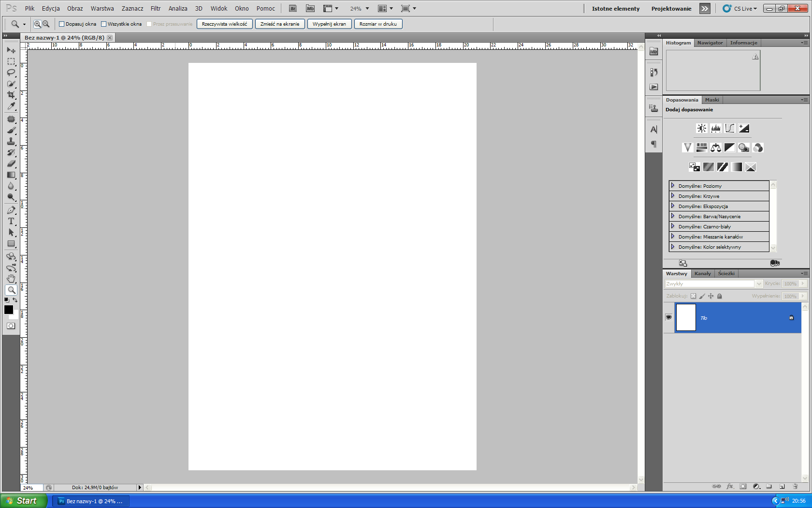Image resolution: width=812 pixels, height=508 pixels.
Task: Select the Lasso tool
Action: click(x=11, y=73)
